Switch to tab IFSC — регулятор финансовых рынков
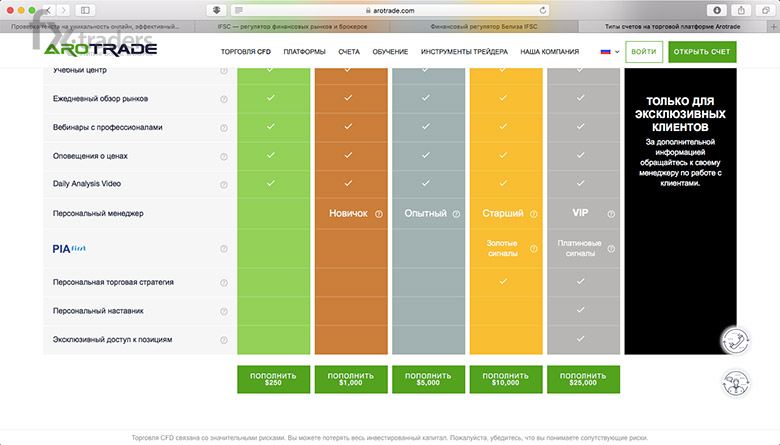Screen dimensions: 780x445 pyautogui.click(x=292, y=26)
